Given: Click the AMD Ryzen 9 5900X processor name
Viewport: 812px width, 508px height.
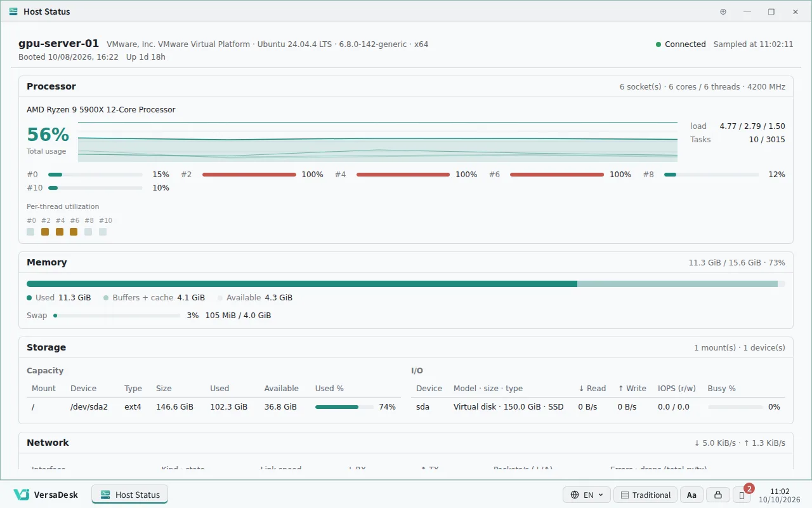Looking at the screenshot, I should click(x=101, y=110).
